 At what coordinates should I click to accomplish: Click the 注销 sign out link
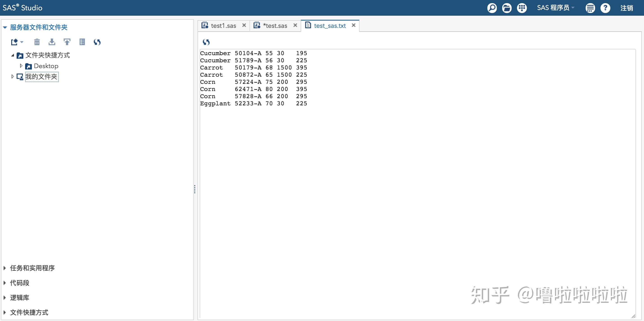(x=626, y=8)
